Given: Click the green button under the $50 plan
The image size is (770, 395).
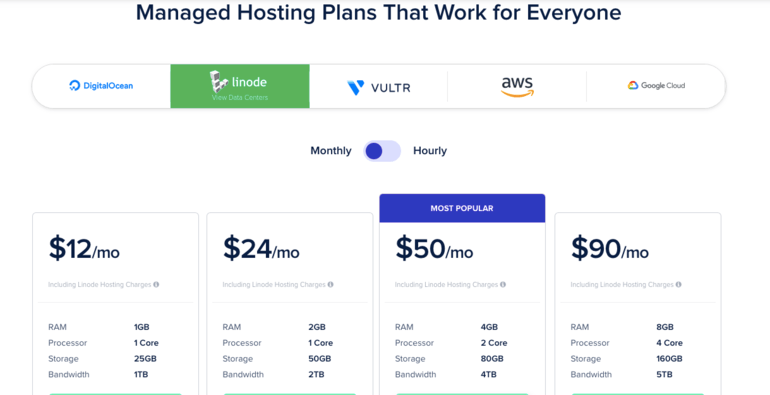Looking at the screenshot, I should (x=462, y=394).
